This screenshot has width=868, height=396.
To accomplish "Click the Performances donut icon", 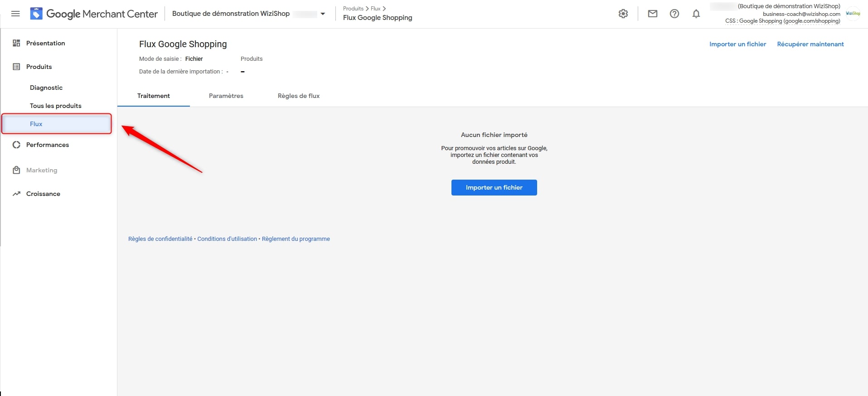I will point(16,145).
